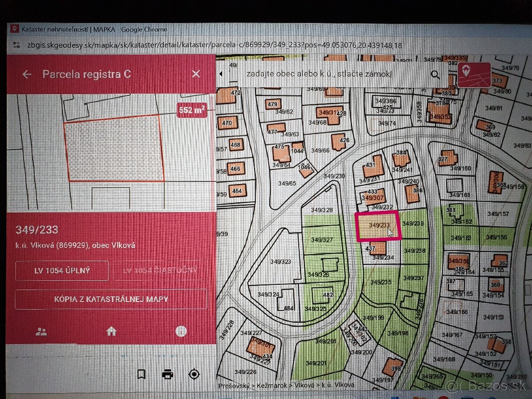This screenshot has height=399, width=532.
Task: Click the back arrow in Parcela registra C
Action: point(26,74)
